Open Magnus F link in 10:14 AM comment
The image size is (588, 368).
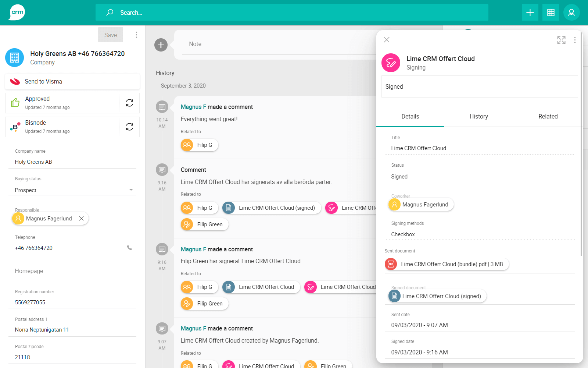click(193, 107)
